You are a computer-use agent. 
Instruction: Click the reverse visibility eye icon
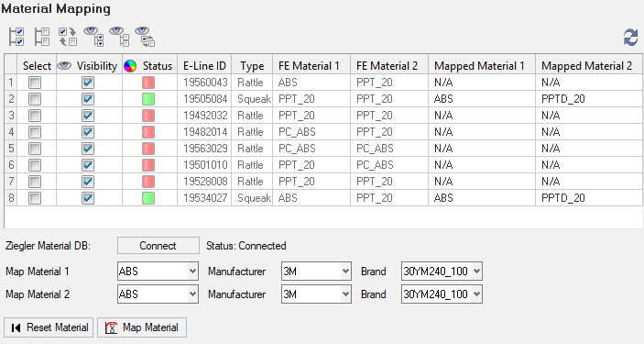pyautogui.click(x=145, y=37)
